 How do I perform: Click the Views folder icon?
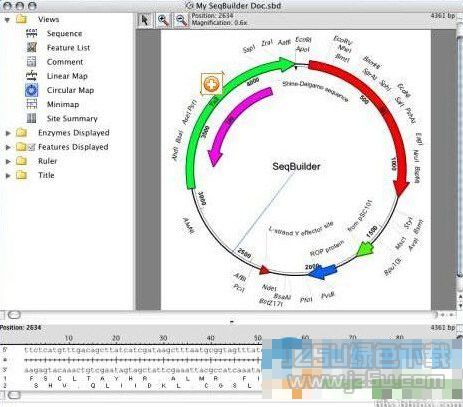pyautogui.click(x=21, y=19)
